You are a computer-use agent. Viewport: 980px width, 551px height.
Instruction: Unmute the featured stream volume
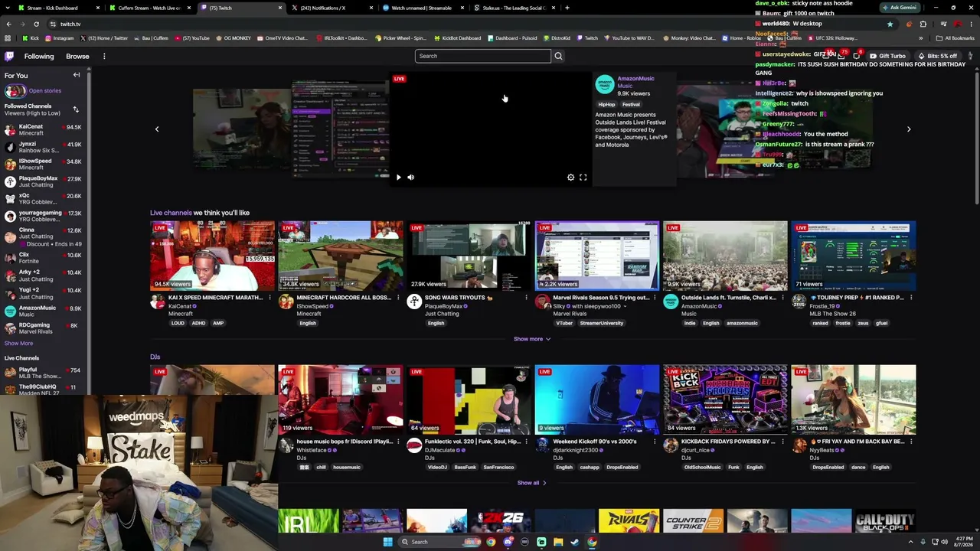coord(410,177)
